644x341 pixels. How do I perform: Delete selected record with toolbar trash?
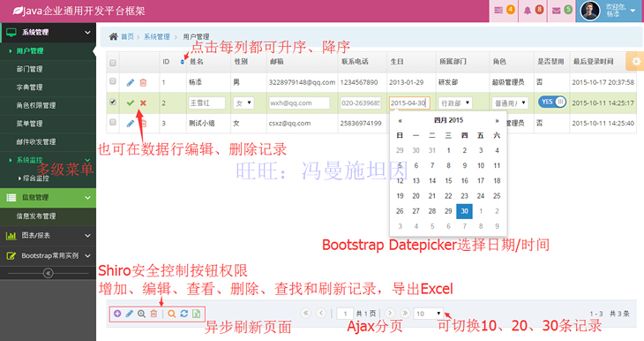click(x=154, y=314)
